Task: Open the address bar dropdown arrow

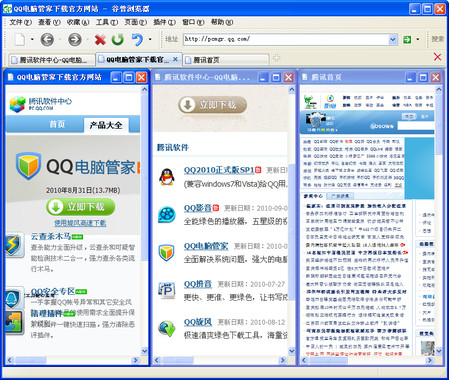Action: [x=393, y=40]
